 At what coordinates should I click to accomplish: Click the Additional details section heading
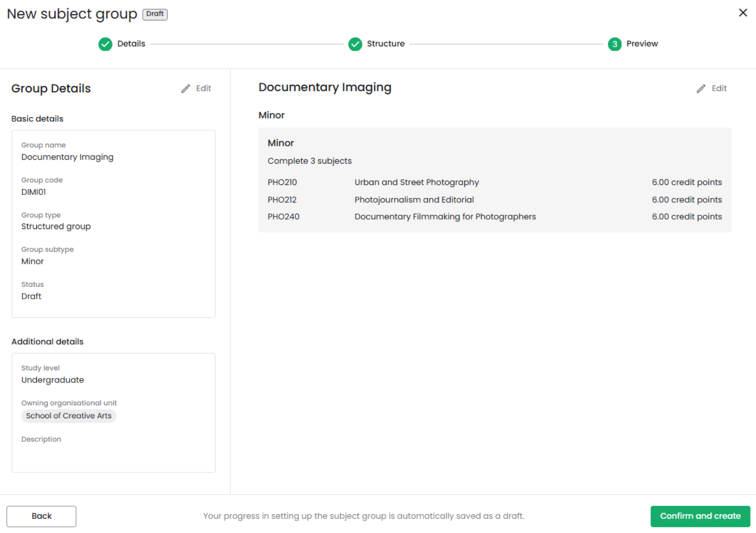48,342
